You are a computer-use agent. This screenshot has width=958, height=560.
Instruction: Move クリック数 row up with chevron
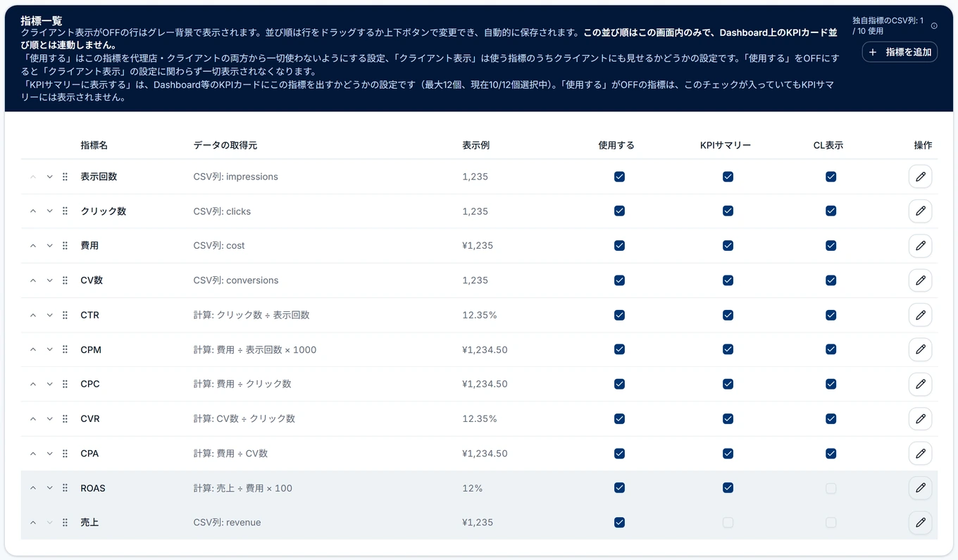pos(32,211)
